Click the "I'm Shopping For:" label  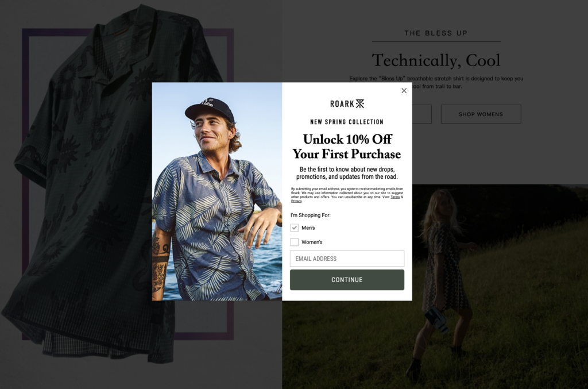[x=311, y=215]
